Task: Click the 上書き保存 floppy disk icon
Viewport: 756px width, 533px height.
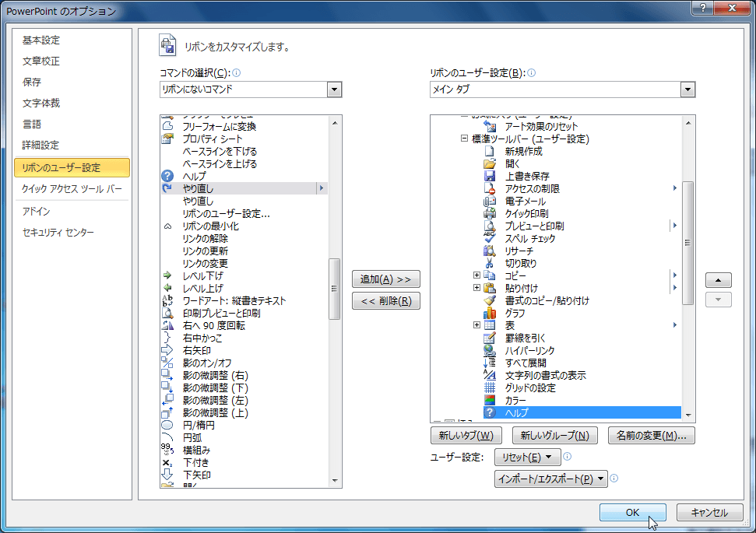Action: coord(490,176)
